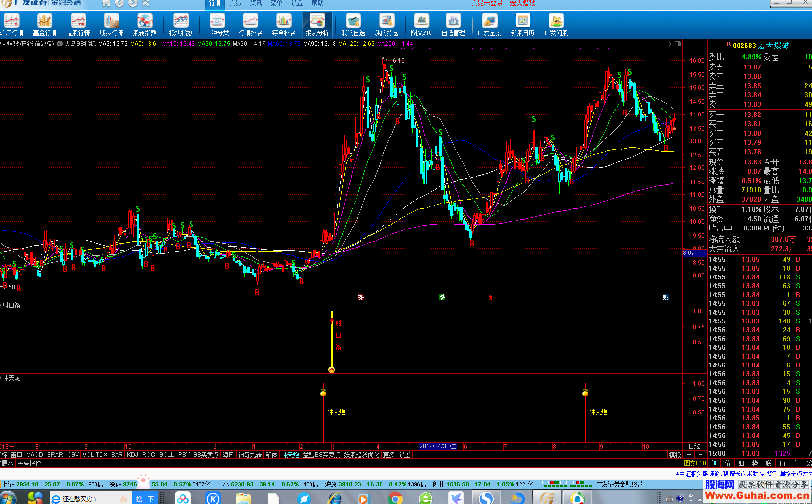Open 行情排名 quote ranking
The height and width of the screenshot is (504, 812).
250,25
